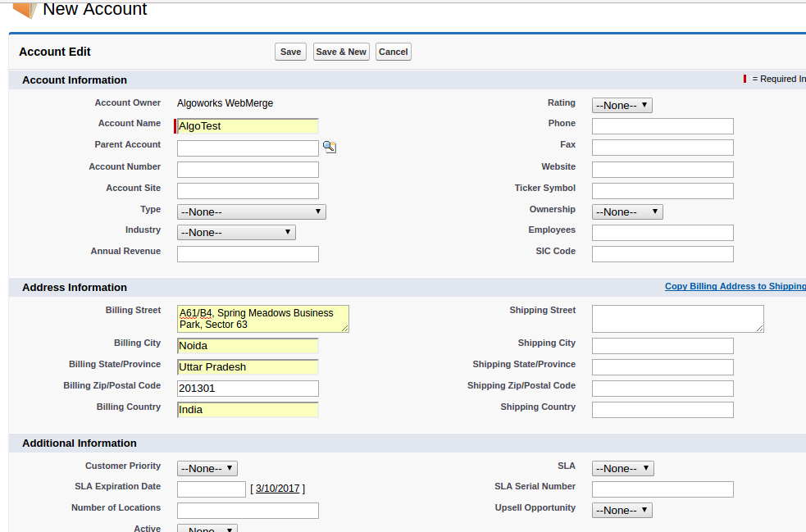Image resolution: width=806 pixels, height=532 pixels.
Task: Open the Ownership dropdown
Action: (x=626, y=212)
